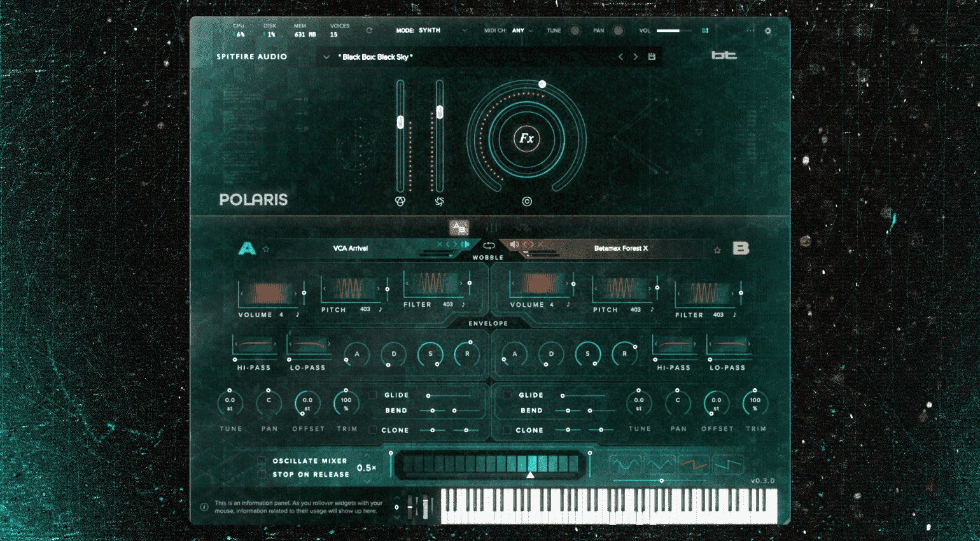Image resolution: width=980 pixels, height=541 pixels.
Task: Mute layer A with speaker icon
Action: pos(465,244)
